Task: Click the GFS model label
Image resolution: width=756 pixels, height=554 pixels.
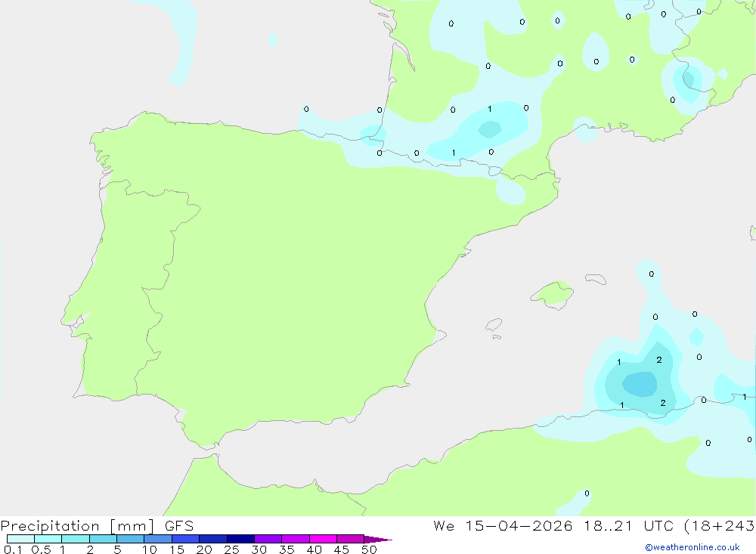Action: tap(179, 526)
